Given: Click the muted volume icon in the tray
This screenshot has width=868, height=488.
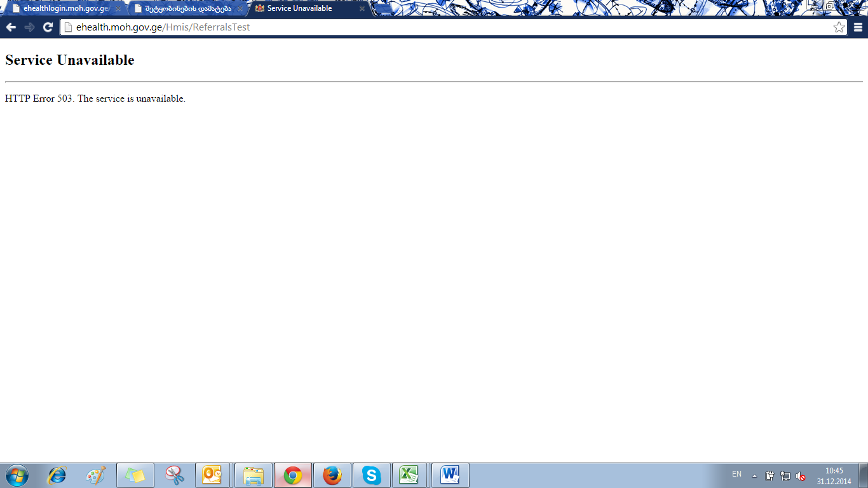Looking at the screenshot, I should pos(801,476).
